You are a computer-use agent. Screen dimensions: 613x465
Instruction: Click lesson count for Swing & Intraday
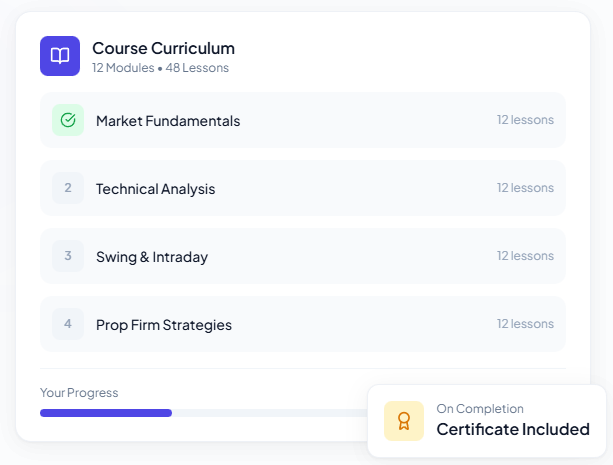coord(525,256)
